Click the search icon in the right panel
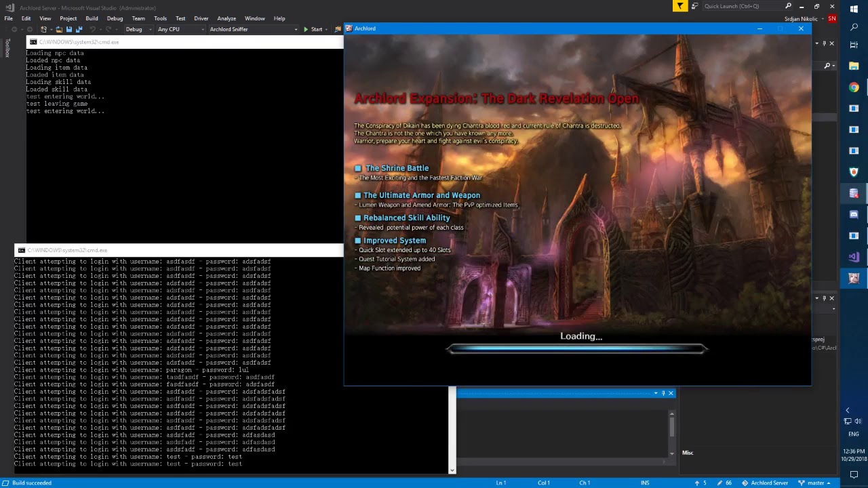Image resolution: width=868 pixels, height=488 pixels. (827, 66)
